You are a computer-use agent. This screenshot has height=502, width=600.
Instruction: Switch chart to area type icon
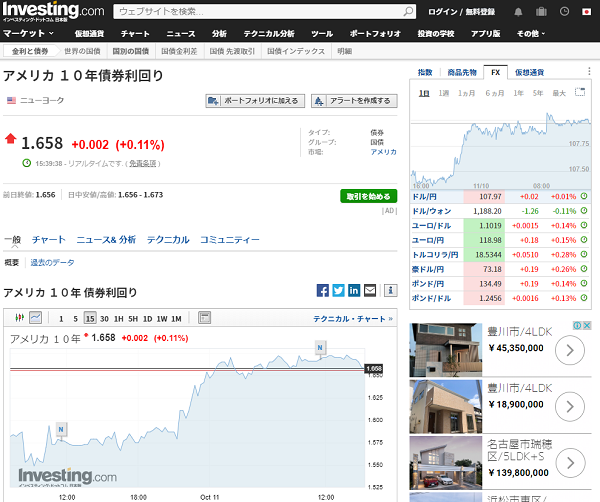click(36, 318)
